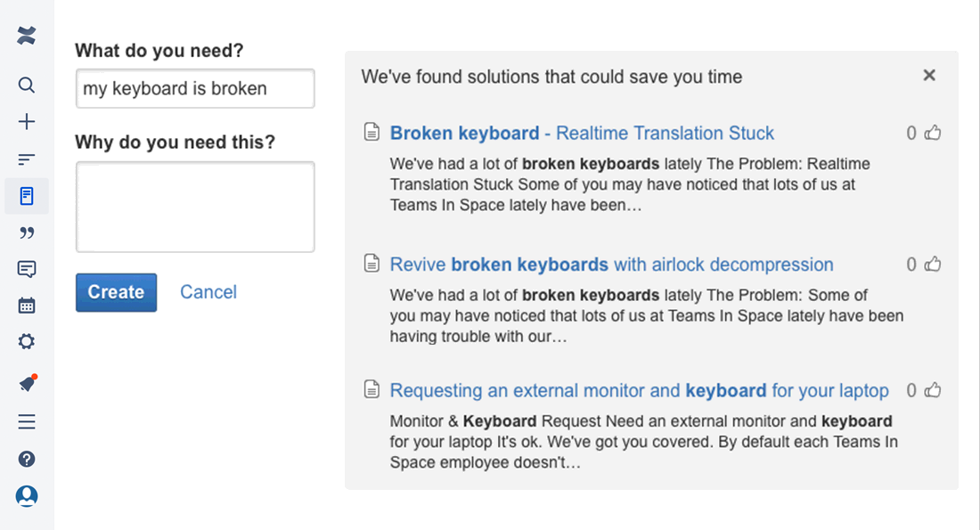The image size is (980, 530).
Task: Open the pages icon in sidebar
Action: (27, 196)
